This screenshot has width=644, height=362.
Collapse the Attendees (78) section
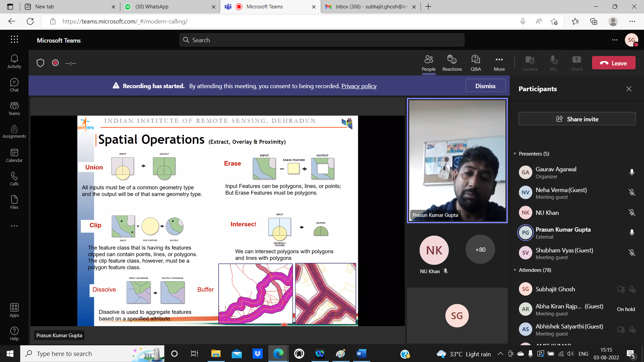click(x=515, y=270)
